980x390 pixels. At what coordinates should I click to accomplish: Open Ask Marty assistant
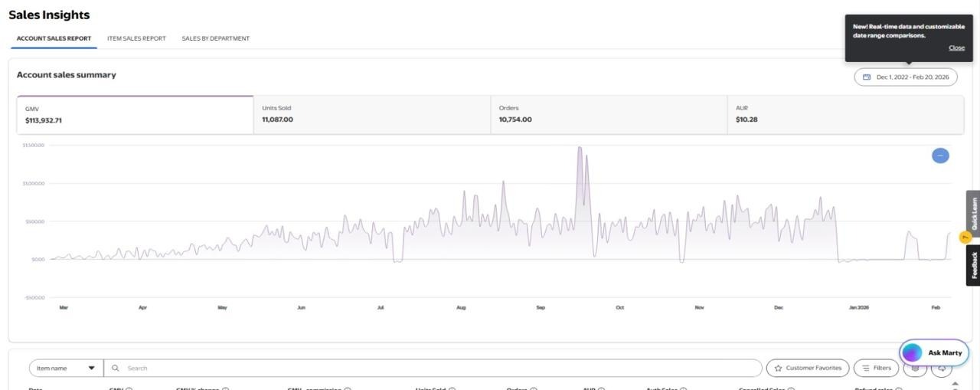click(934, 353)
